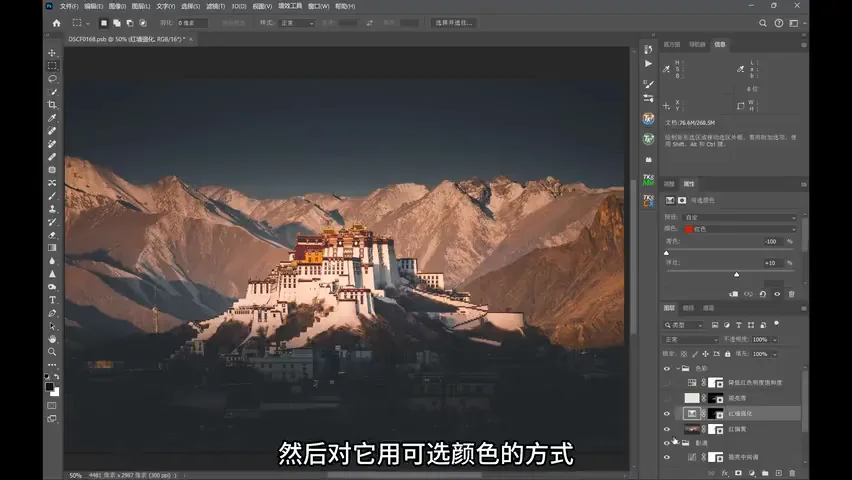This screenshot has width=852, height=480.
Task: Select the Hand tool
Action: [x=52, y=339]
